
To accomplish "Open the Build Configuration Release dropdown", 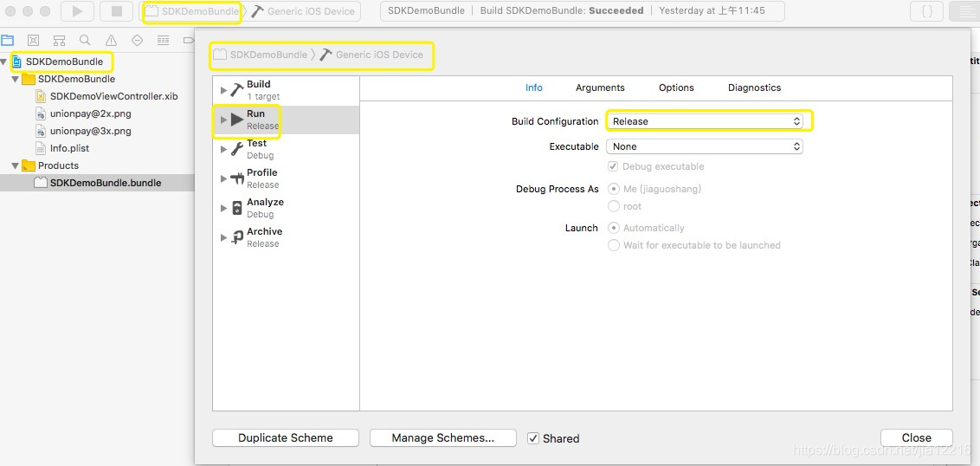I will (705, 121).
